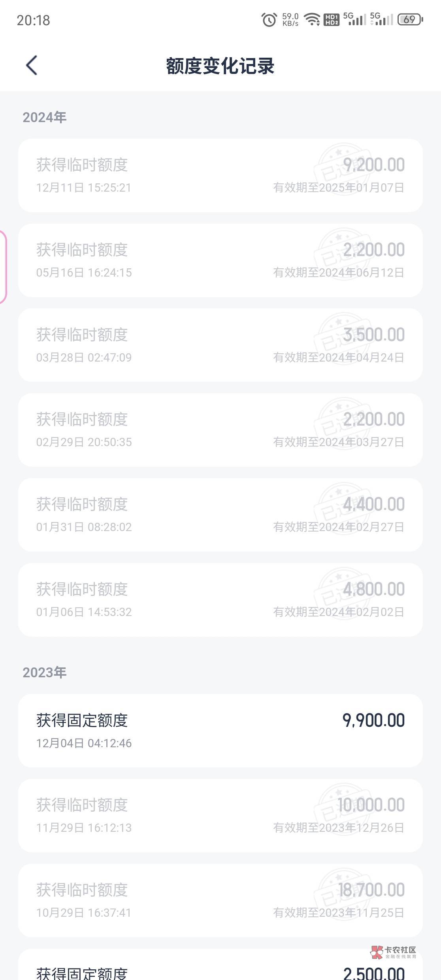Tap the alarm clock status icon
The width and height of the screenshot is (441, 980).
pos(269,19)
